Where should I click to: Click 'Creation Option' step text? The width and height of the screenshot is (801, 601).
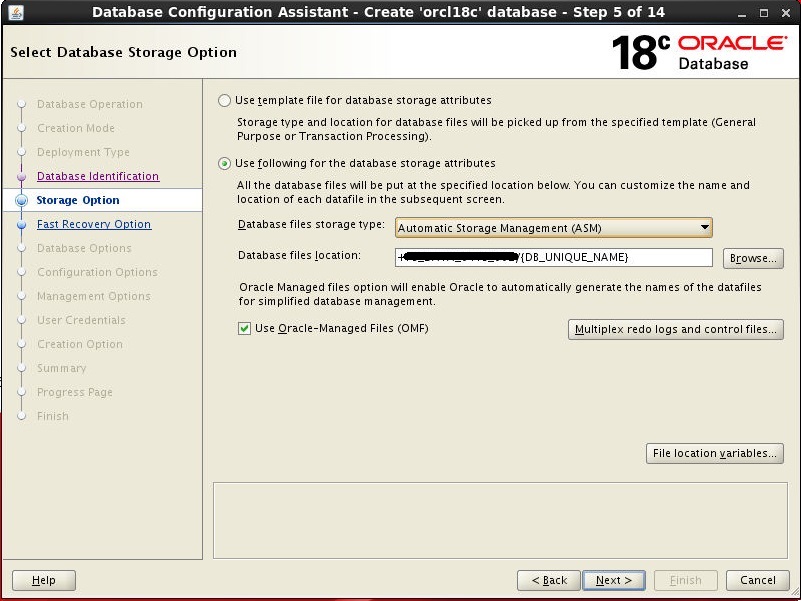click(x=80, y=344)
